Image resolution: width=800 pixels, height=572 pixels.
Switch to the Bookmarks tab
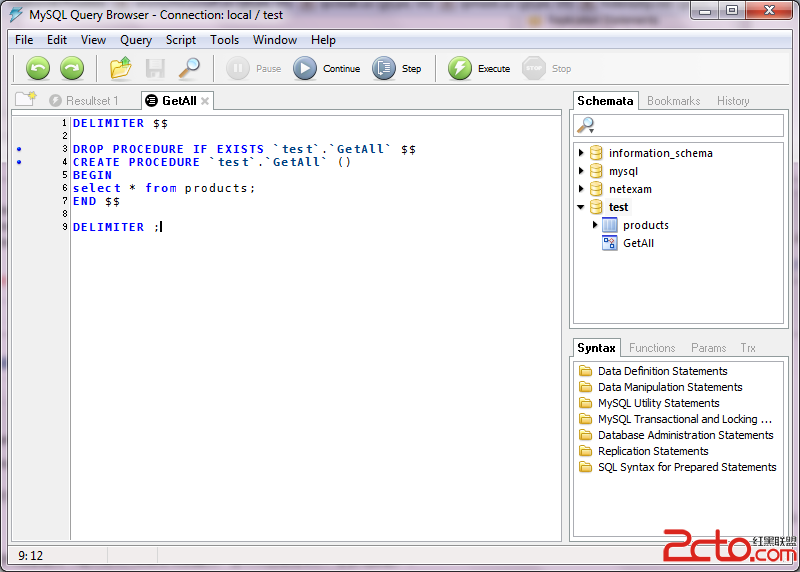(x=673, y=101)
